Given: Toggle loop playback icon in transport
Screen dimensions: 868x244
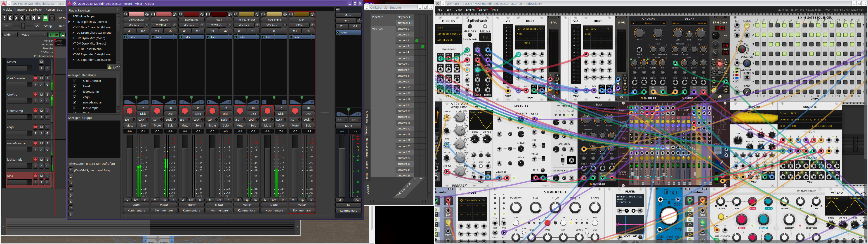Looking at the screenshot, I should click(28, 18).
